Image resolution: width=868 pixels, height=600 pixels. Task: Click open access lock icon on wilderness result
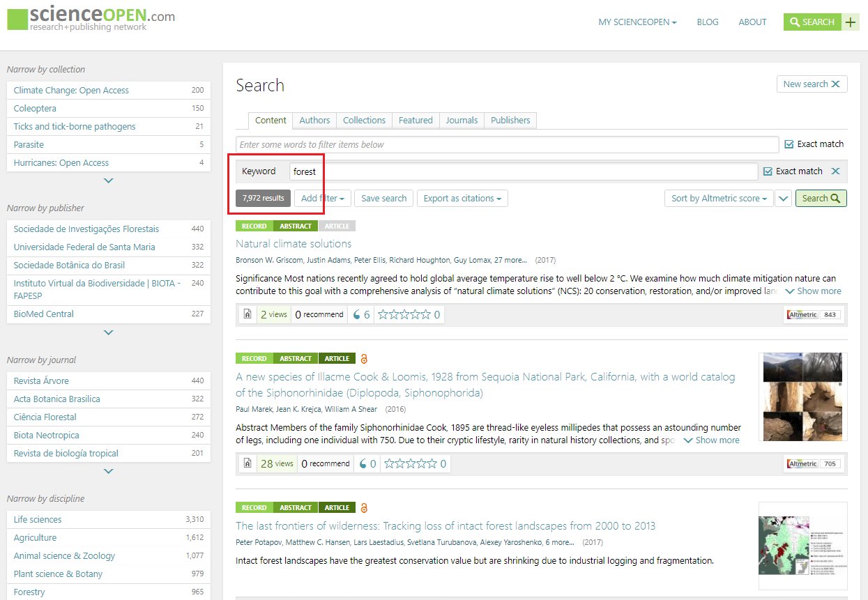click(x=364, y=507)
